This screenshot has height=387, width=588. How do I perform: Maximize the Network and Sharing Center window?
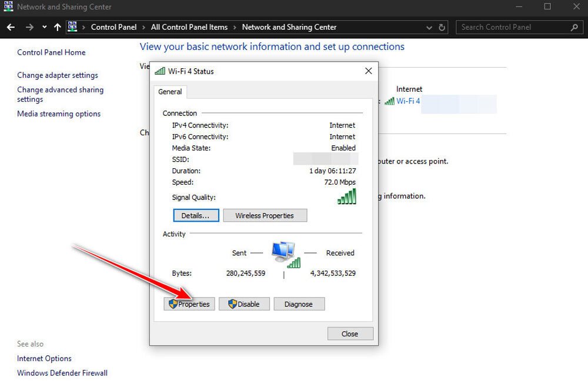click(548, 6)
